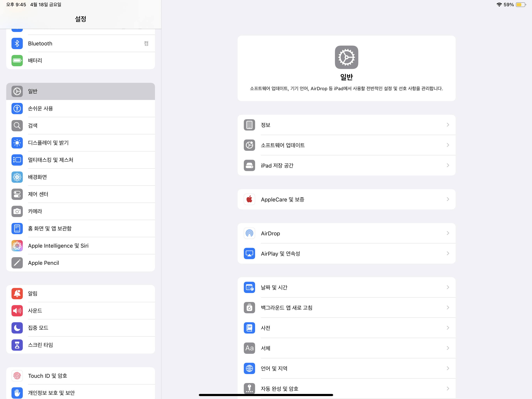
Task: Tap the 배경화면 flower icon
Action: point(17,177)
